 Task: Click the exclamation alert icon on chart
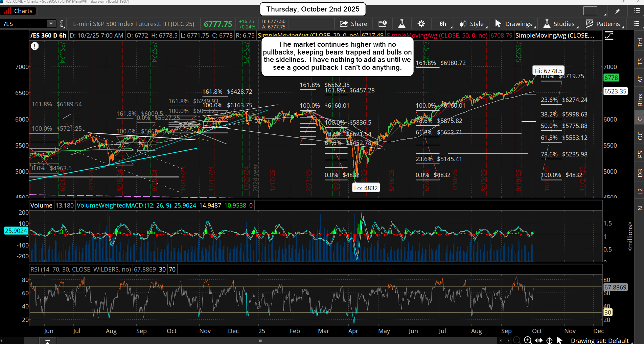coord(35,46)
